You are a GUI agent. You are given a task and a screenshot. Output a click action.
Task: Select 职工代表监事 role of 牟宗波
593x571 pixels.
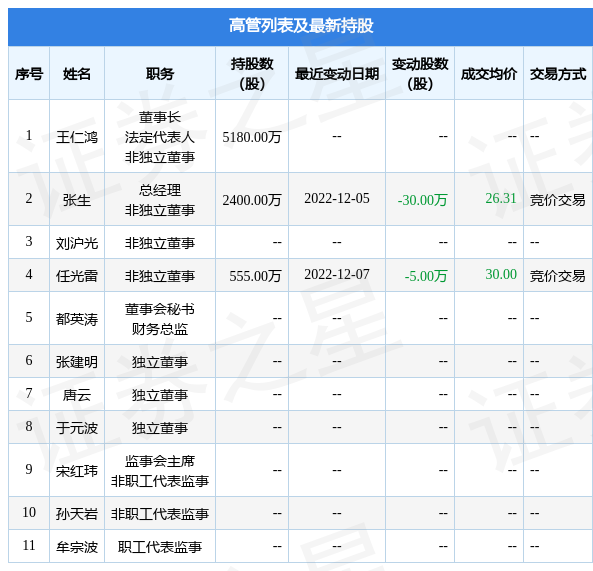click(x=160, y=547)
